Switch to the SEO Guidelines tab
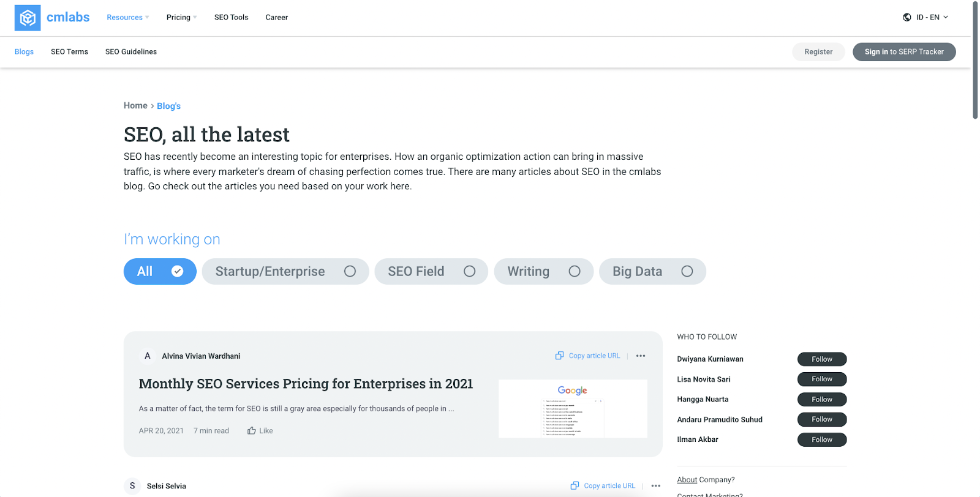Viewport: 980px width, 497px height. coord(131,52)
